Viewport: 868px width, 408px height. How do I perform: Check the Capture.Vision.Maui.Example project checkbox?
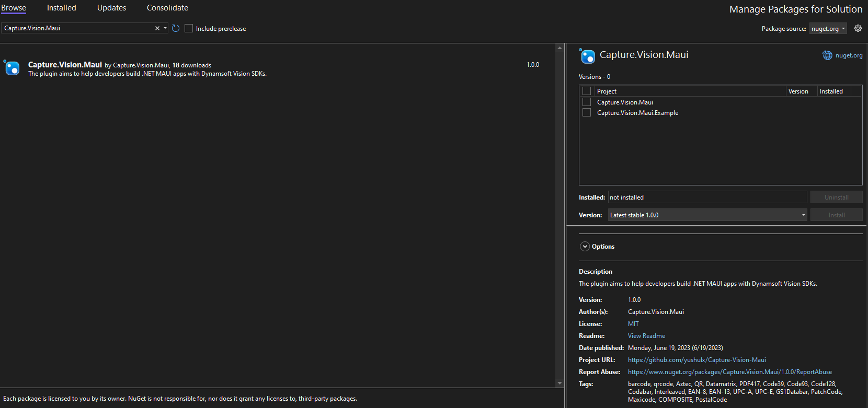pos(587,112)
